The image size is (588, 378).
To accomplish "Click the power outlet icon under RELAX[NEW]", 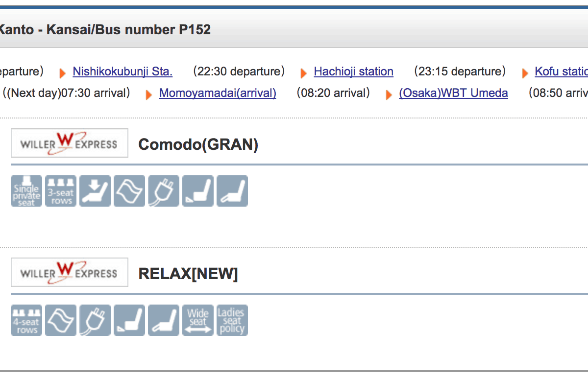I will click(x=95, y=320).
